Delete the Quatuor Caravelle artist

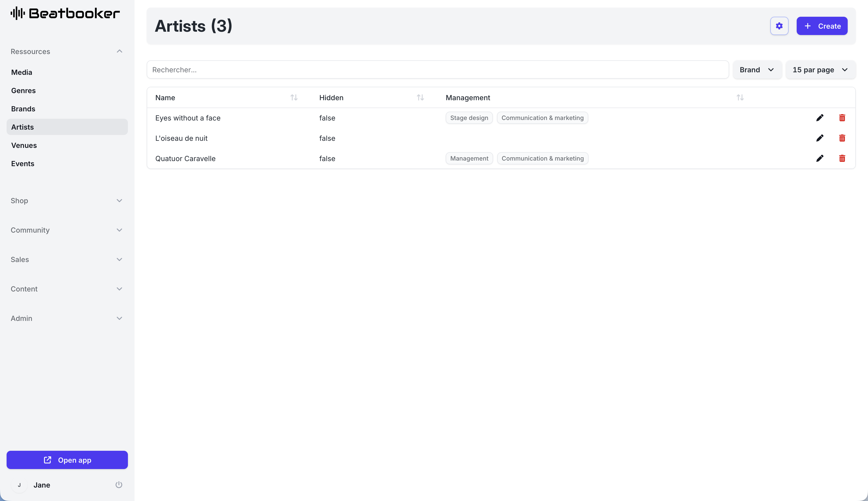tap(842, 158)
